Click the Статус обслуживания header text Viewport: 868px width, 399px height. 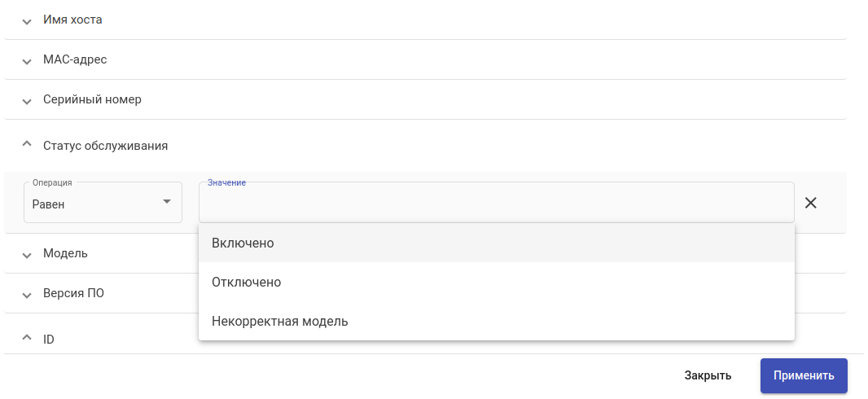(105, 146)
